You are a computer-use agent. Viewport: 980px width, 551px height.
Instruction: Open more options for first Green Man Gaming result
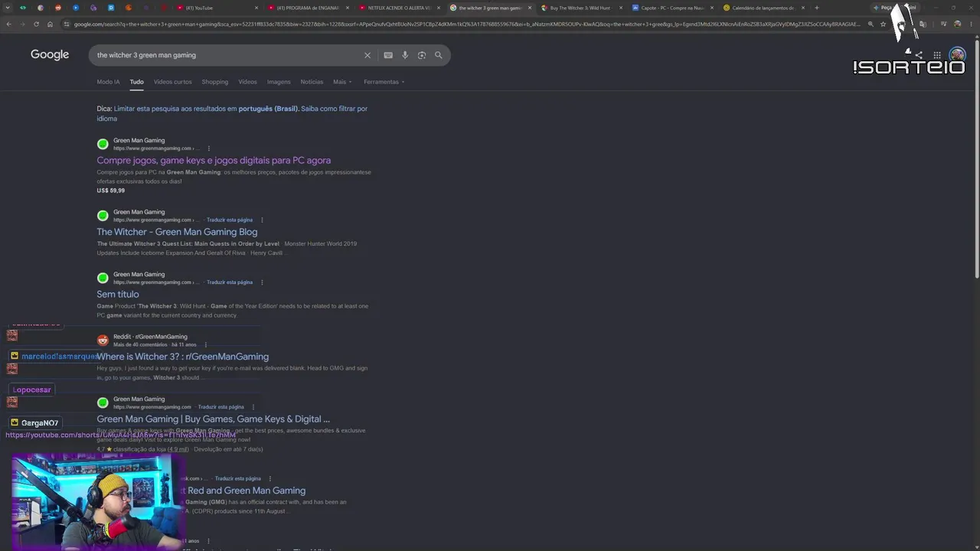coord(208,148)
